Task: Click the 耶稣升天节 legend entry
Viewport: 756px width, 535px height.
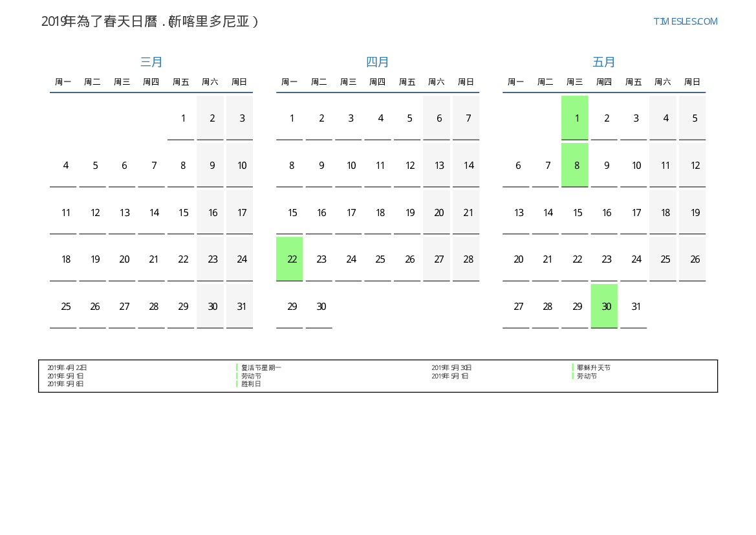Action: (x=594, y=367)
